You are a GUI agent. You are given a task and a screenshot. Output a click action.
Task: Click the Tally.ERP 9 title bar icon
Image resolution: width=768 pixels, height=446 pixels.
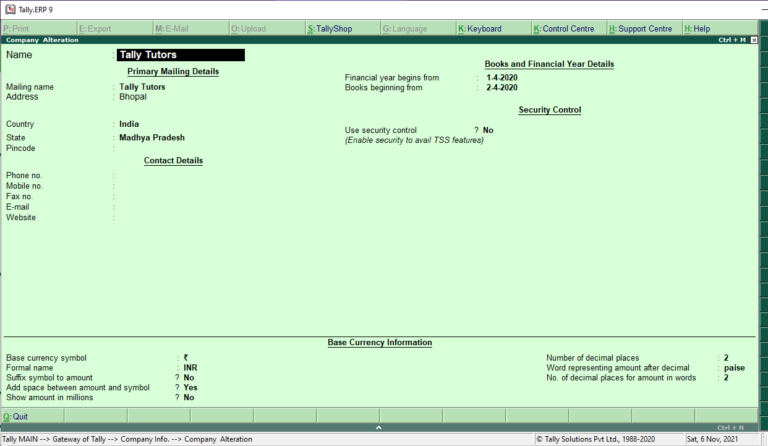coord(10,9)
